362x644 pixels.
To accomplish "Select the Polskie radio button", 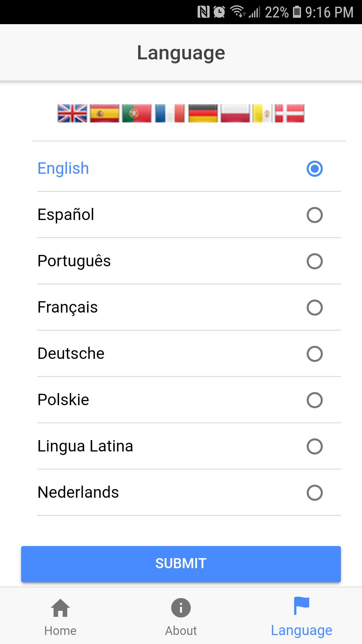I will 314,400.
